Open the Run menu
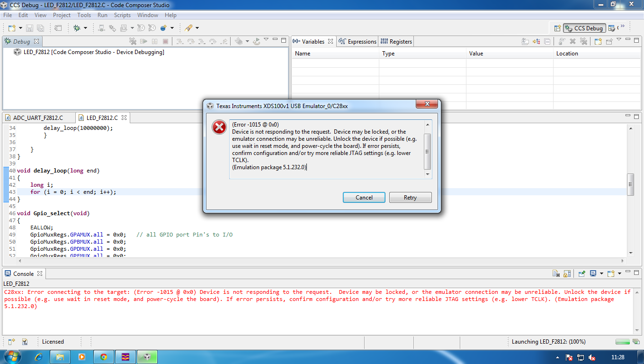The width and height of the screenshot is (644, 364). click(102, 15)
